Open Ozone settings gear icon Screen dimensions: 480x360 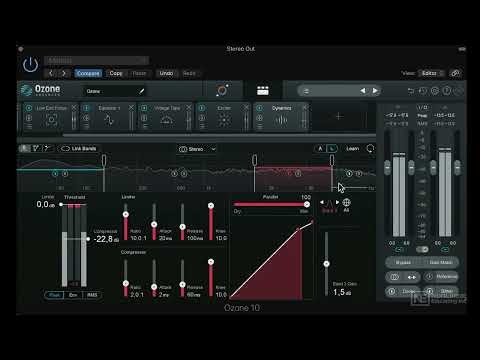435,91
